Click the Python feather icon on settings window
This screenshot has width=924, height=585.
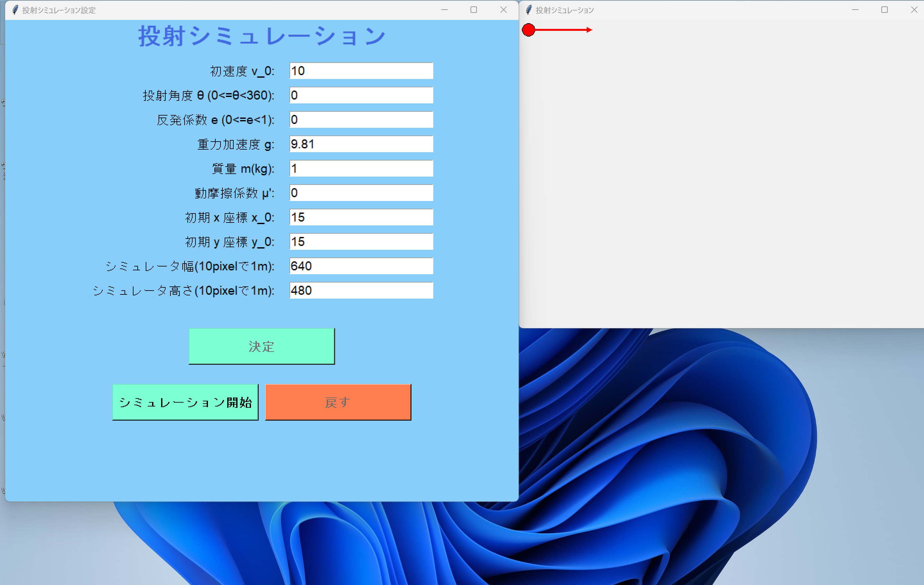[x=15, y=10]
